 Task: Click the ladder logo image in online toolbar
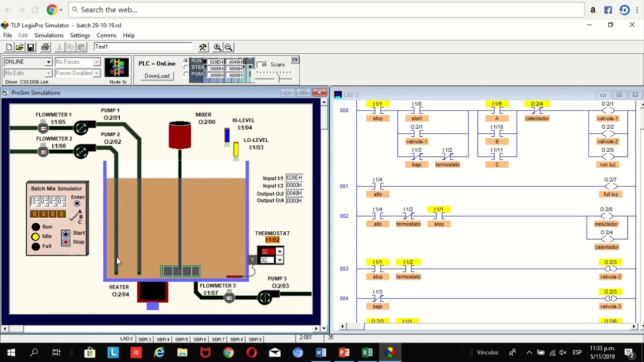tap(117, 67)
